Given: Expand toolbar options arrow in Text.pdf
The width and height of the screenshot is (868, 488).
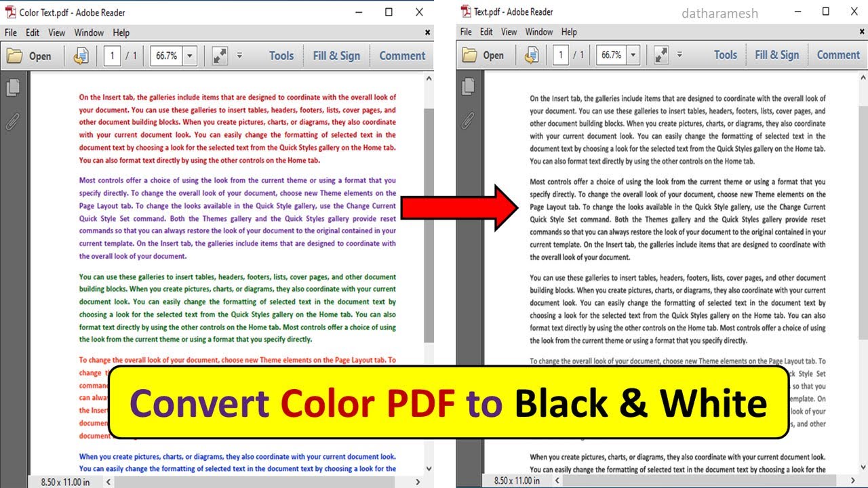Looking at the screenshot, I should click(679, 55).
